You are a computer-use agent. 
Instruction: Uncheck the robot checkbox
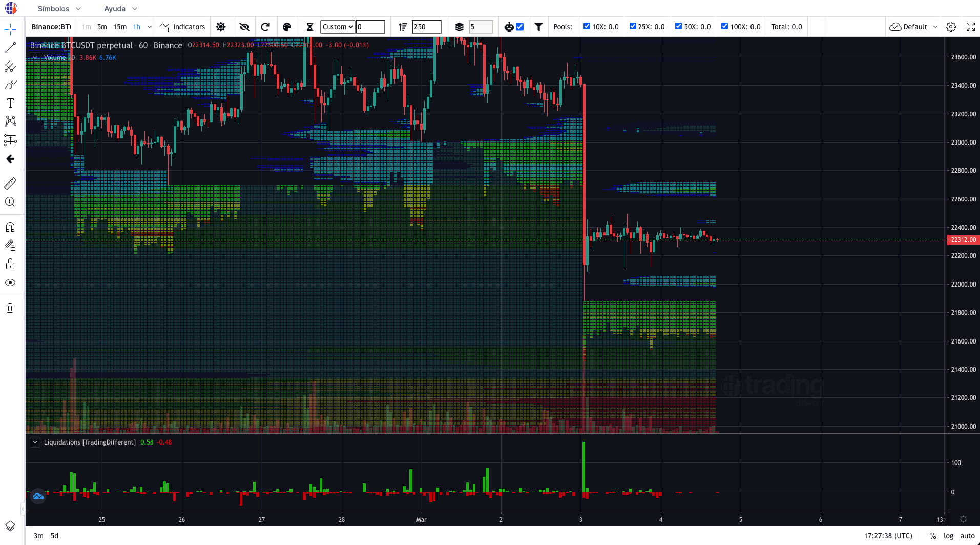520,27
